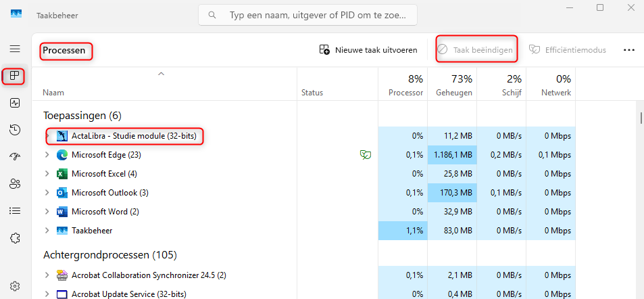Open the Processes page in sidebar
The width and height of the screenshot is (644, 299).
[x=15, y=76]
